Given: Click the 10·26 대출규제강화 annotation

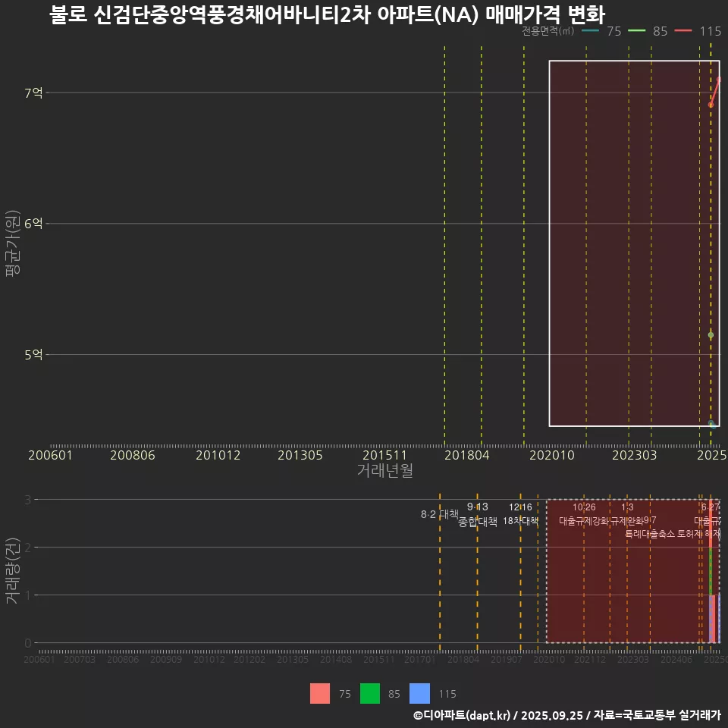Looking at the screenshot, I should pos(584,514).
